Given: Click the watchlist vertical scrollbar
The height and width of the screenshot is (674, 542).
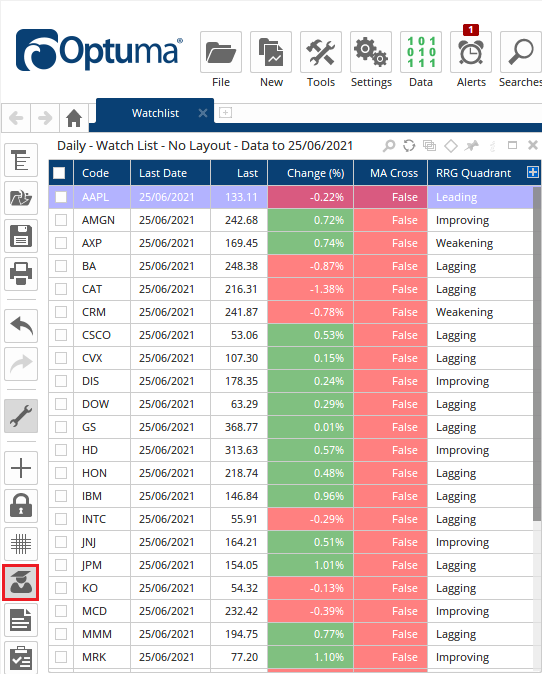Looking at the screenshot, I should click(537, 352).
